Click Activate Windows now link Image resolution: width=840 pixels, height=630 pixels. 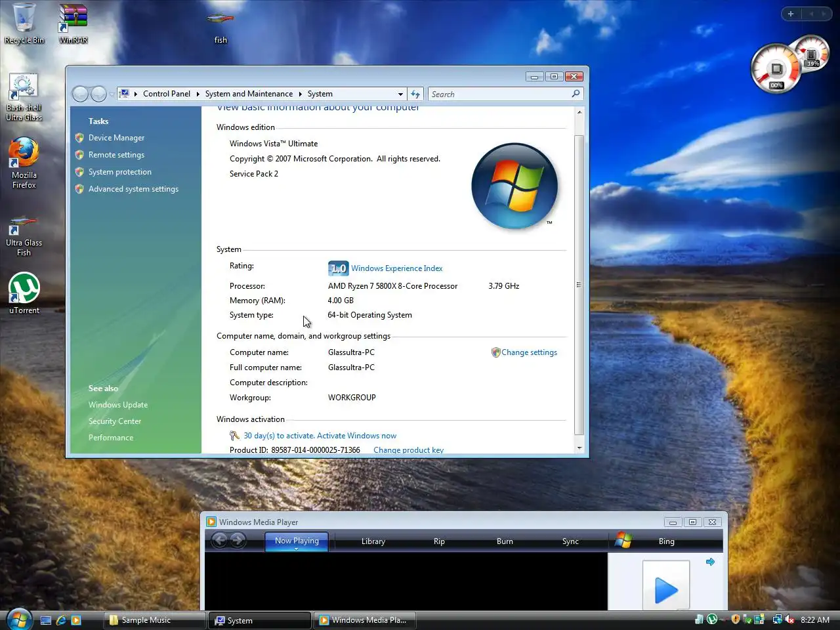pyautogui.click(x=356, y=436)
